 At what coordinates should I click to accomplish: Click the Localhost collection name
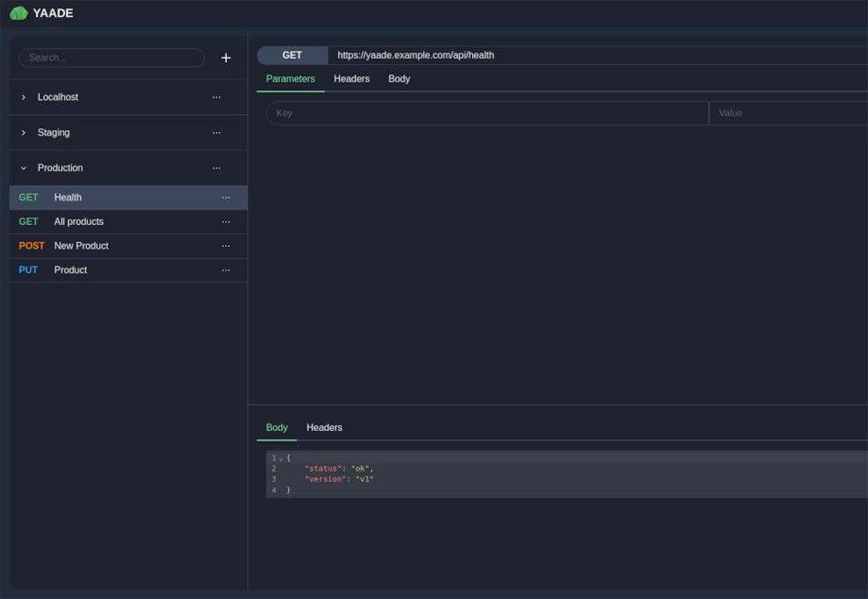(x=58, y=97)
